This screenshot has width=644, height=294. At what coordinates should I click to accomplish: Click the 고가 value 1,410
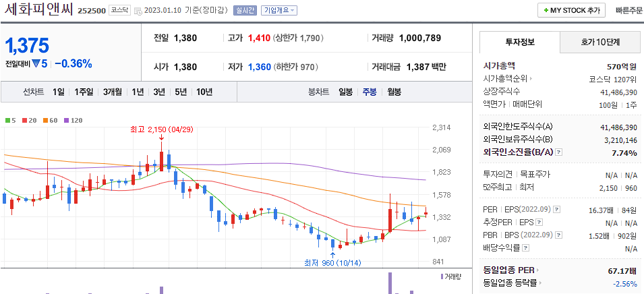(x=259, y=38)
